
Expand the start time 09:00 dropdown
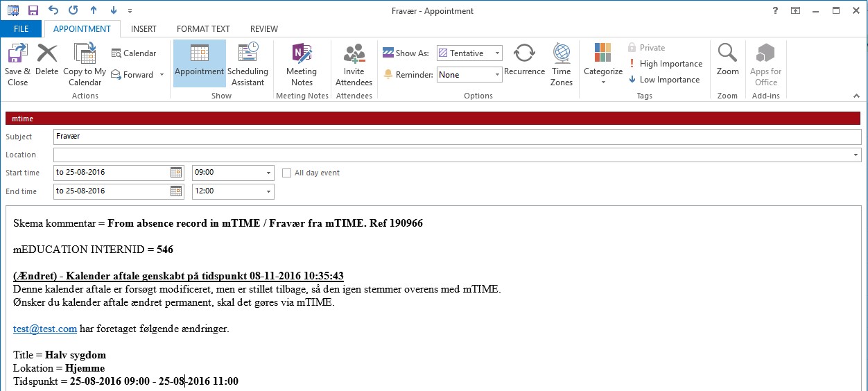click(268, 173)
